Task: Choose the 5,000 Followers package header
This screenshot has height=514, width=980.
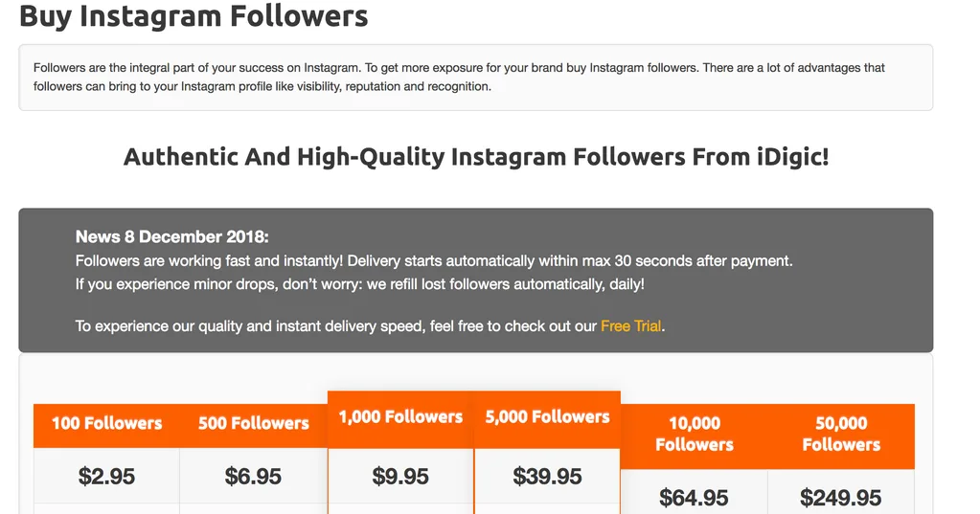Action: (x=548, y=419)
